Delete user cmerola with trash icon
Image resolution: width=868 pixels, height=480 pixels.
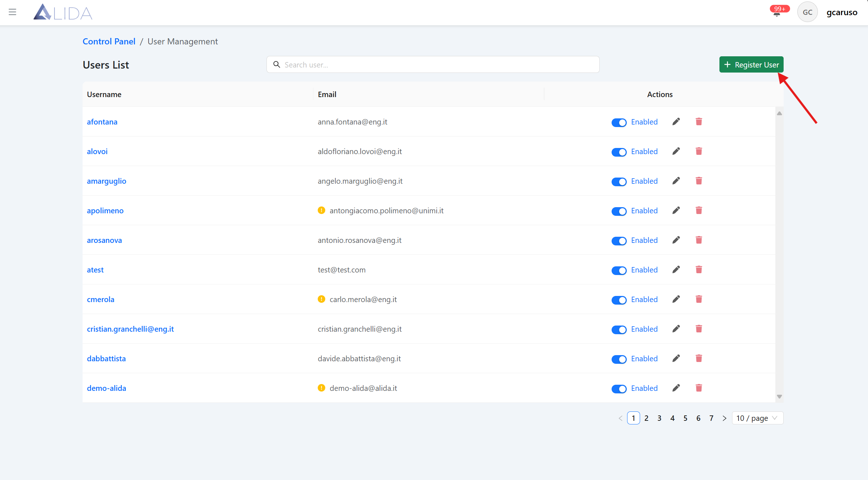click(699, 299)
